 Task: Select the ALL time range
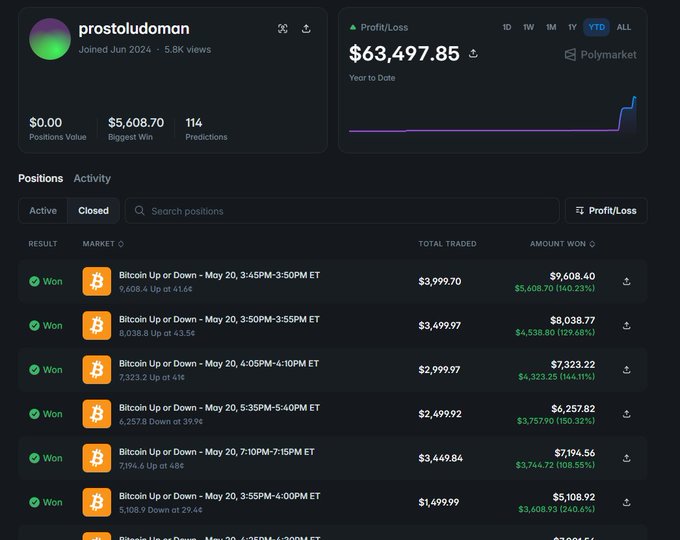click(624, 27)
